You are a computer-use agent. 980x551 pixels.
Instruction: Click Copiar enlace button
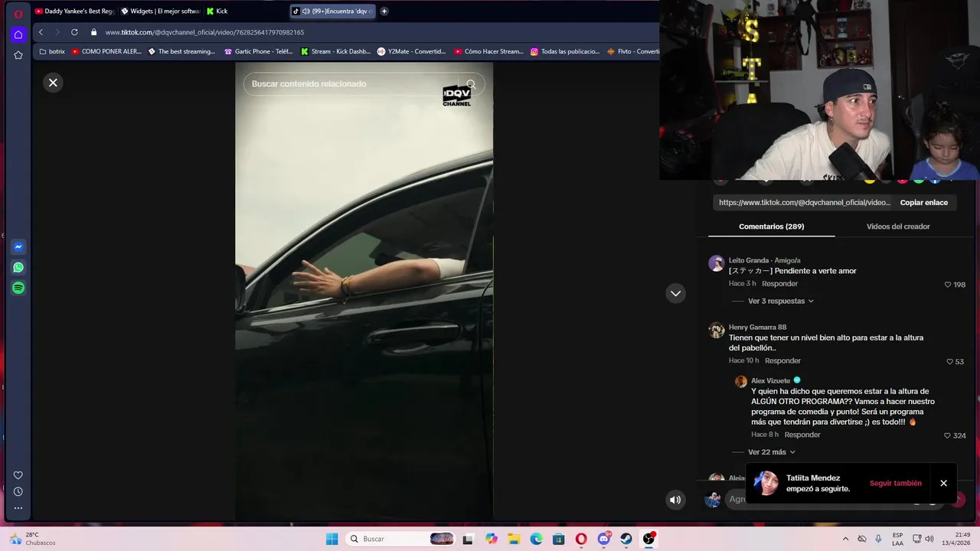tap(923, 203)
